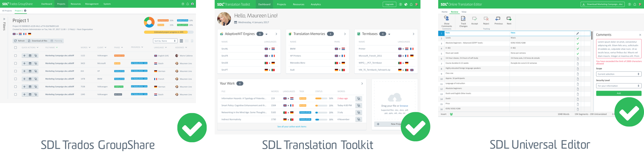Switch to the All Projects tab in GroupShare
The image size is (644, 162).
click(x=7, y=11)
